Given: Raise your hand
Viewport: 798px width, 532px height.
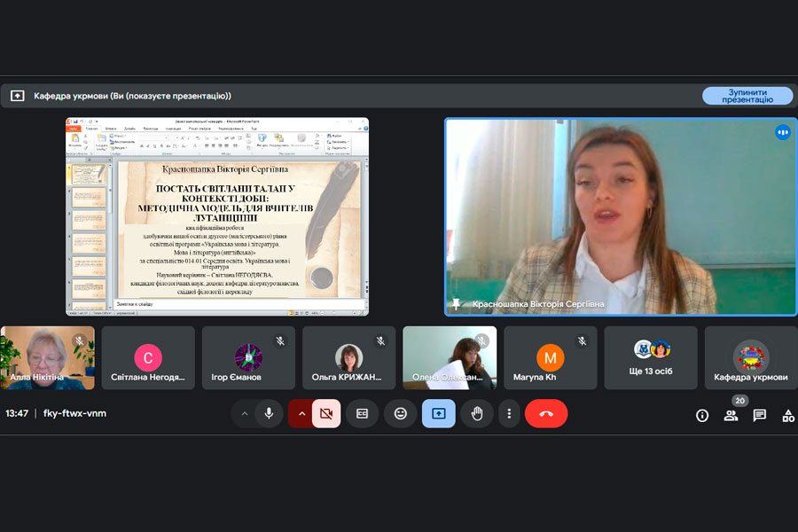Looking at the screenshot, I should (476, 413).
